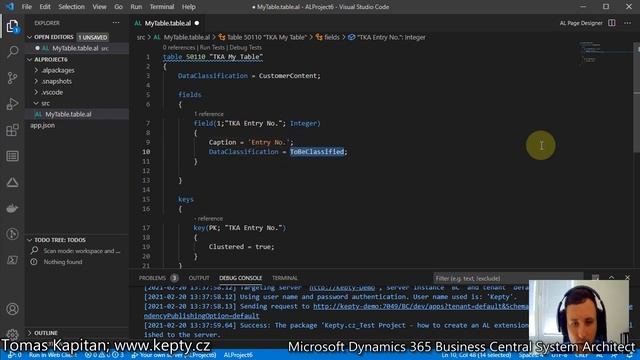This screenshot has width=640, height=360.
Task: Click the debug console filter input field
Action: tap(508, 278)
